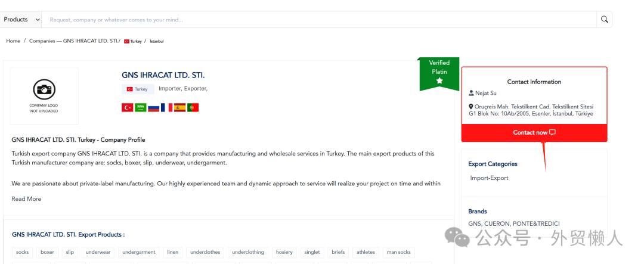
Task: Click the company logo camera placeholder
Action: (x=44, y=96)
